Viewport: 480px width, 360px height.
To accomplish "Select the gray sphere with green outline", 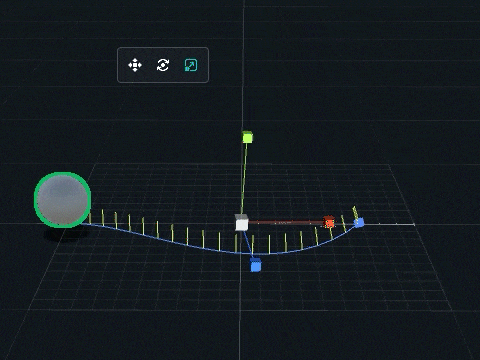I will coord(62,200).
